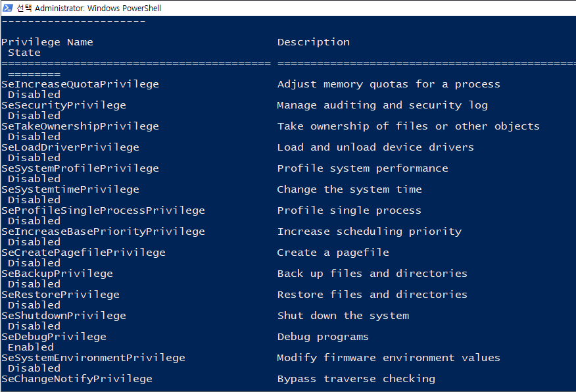Click 'Change the system time' description
This screenshot has height=392, width=576.
tap(349, 189)
